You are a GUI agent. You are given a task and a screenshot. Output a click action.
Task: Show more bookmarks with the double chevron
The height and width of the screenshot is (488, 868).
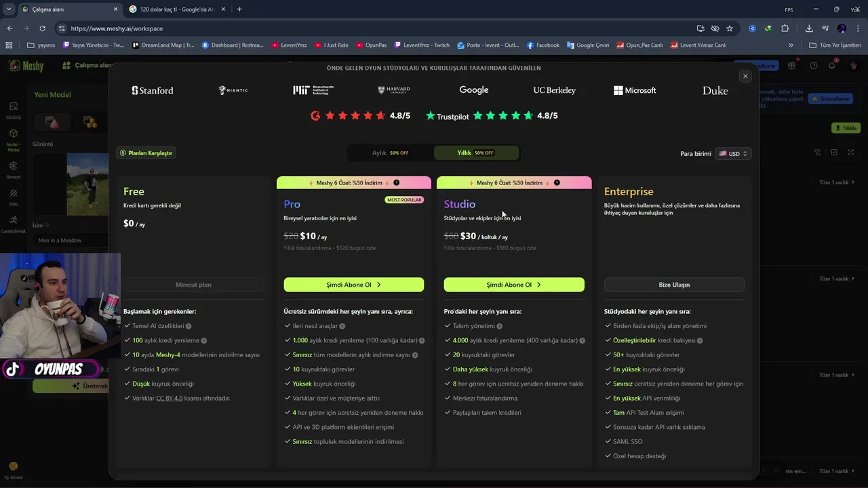click(791, 45)
